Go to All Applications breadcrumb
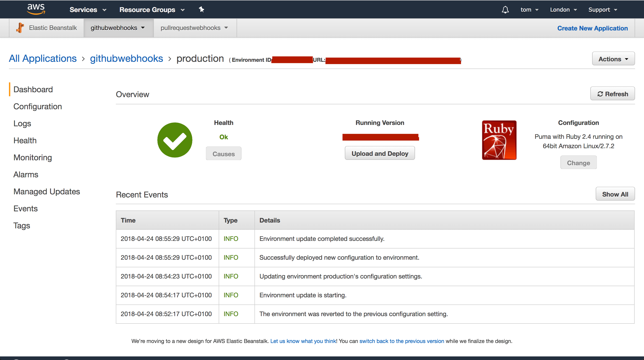The height and width of the screenshot is (360, 644). click(x=43, y=59)
